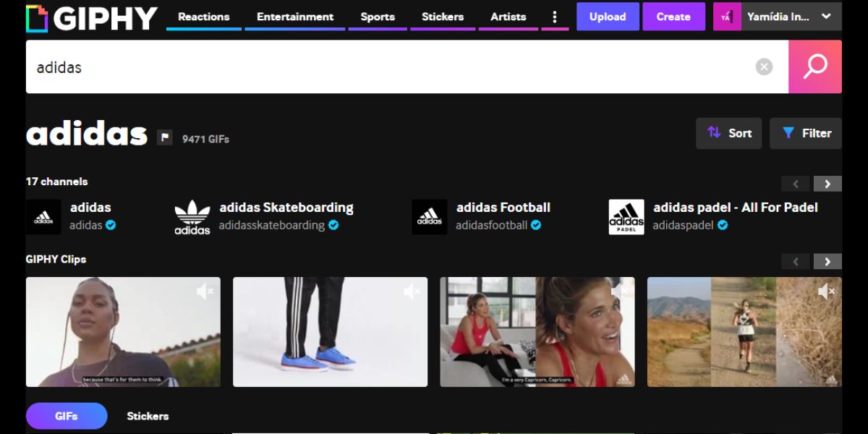Screen dimensions: 868x434
Task: Open the adidas padel channel logo
Action: coord(626,217)
